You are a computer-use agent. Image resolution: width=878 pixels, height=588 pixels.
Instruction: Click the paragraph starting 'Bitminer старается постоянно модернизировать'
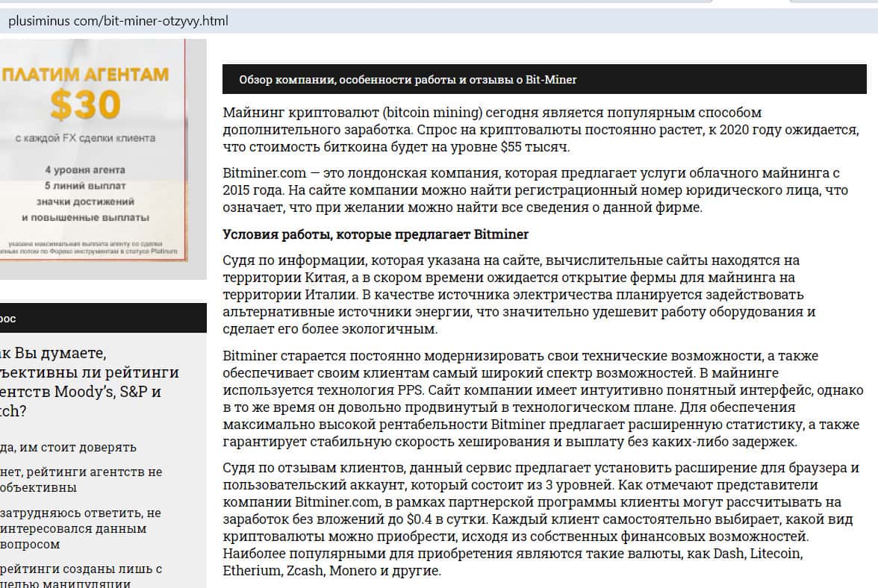pyautogui.click(x=544, y=398)
